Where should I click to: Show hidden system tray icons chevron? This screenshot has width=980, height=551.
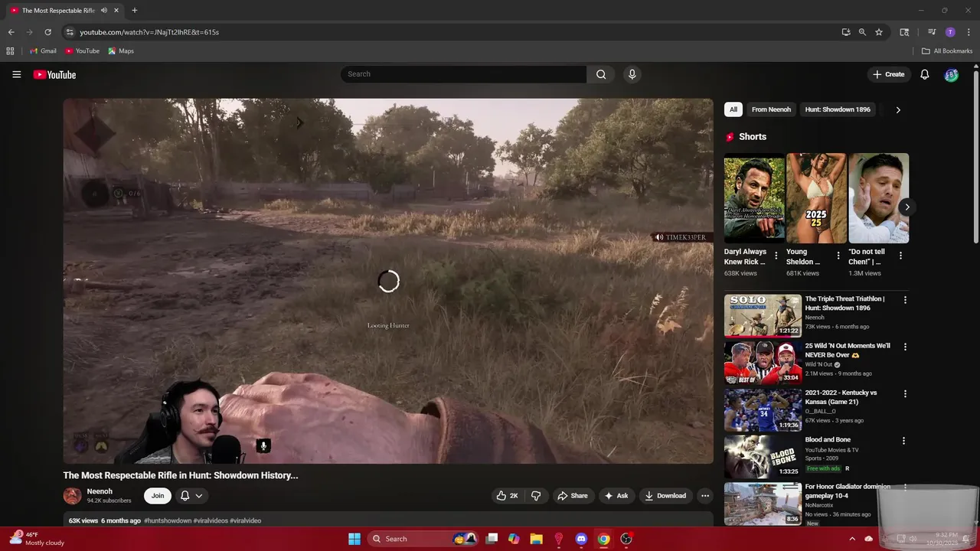click(x=851, y=539)
